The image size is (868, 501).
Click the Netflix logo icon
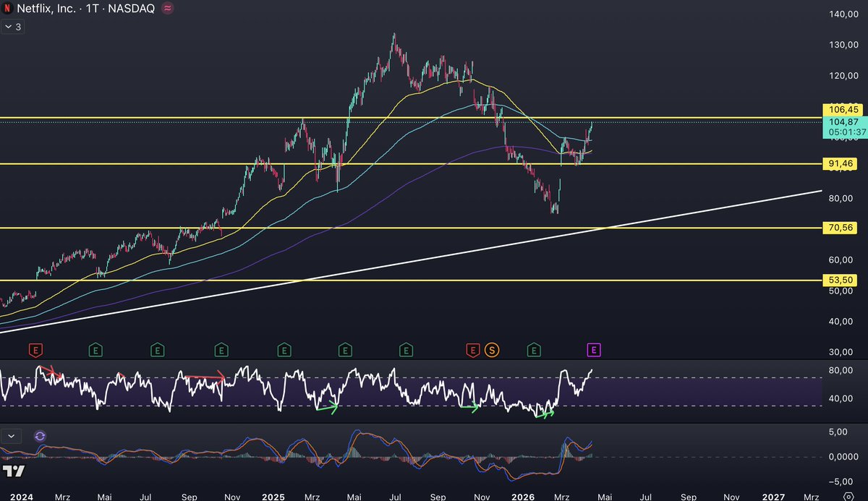click(x=7, y=8)
